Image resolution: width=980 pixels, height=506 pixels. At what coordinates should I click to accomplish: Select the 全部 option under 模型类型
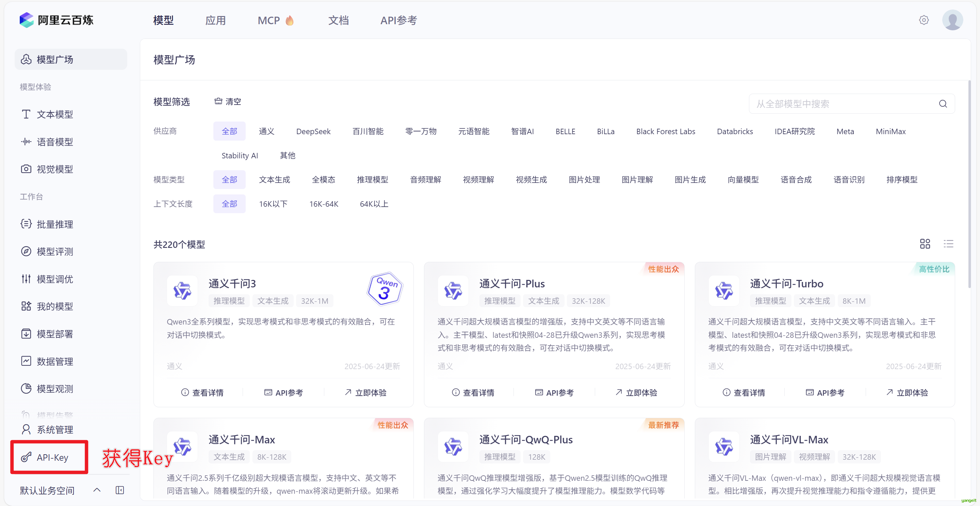pos(229,179)
